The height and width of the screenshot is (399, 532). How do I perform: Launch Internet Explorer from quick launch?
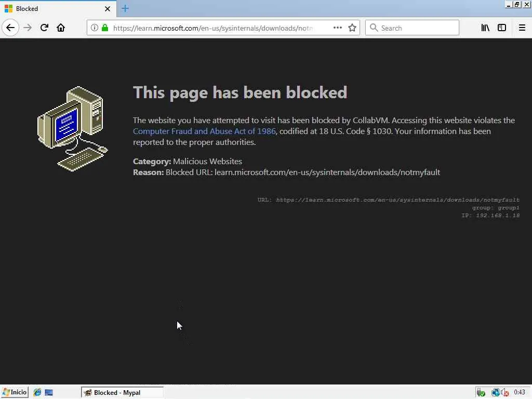click(37, 393)
